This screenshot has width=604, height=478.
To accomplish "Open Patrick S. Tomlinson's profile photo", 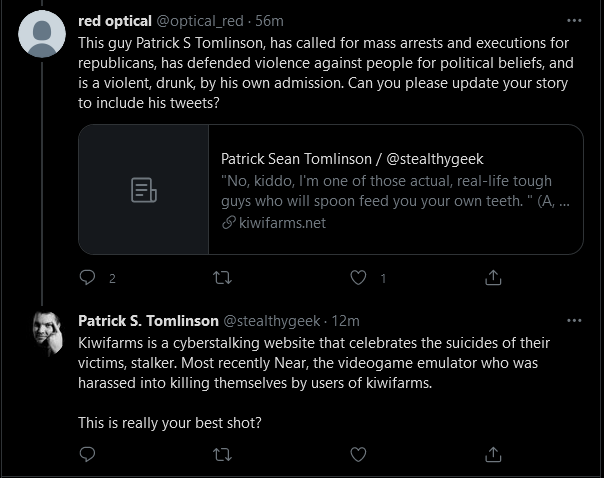I will pos(48,334).
